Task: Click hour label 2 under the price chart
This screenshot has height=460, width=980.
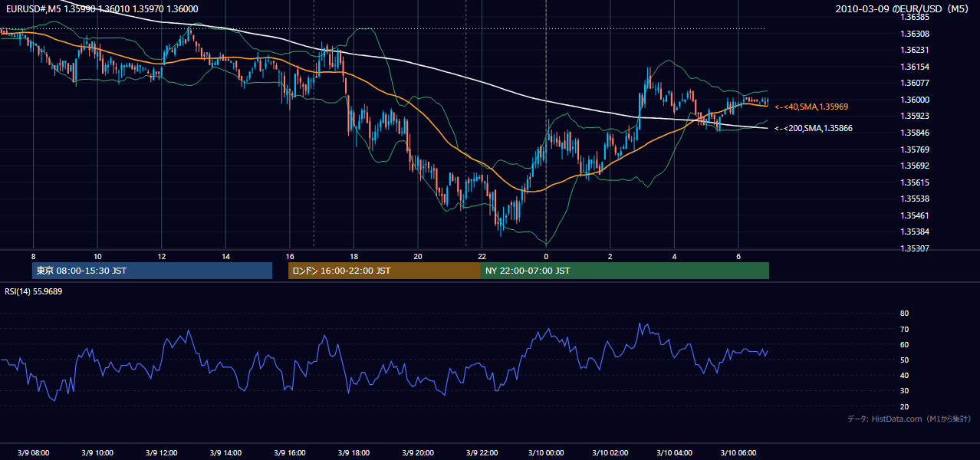Action: pos(610,256)
